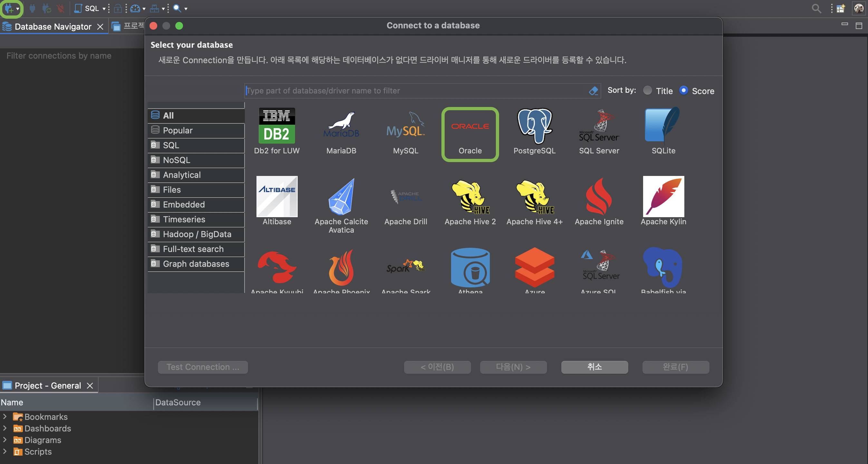Image resolution: width=868 pixels, height=464 pixels.
Task: Click the New Database Connection plug icon
Action: tap(9, 8)
